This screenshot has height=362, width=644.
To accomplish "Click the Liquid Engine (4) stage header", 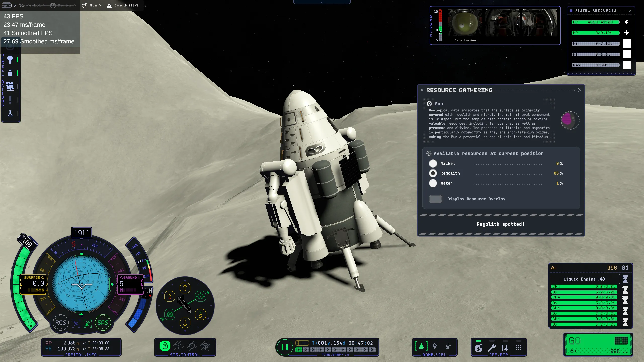I will pos(584,279).
